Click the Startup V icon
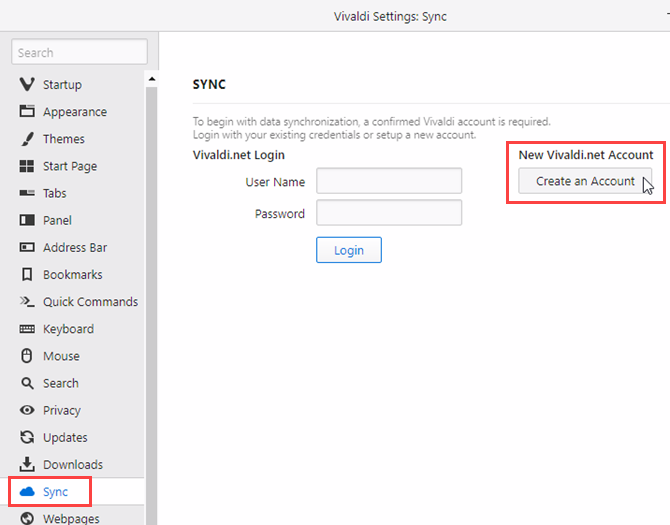The height and width of the screenshot is (525, 670). coord(27,84)
